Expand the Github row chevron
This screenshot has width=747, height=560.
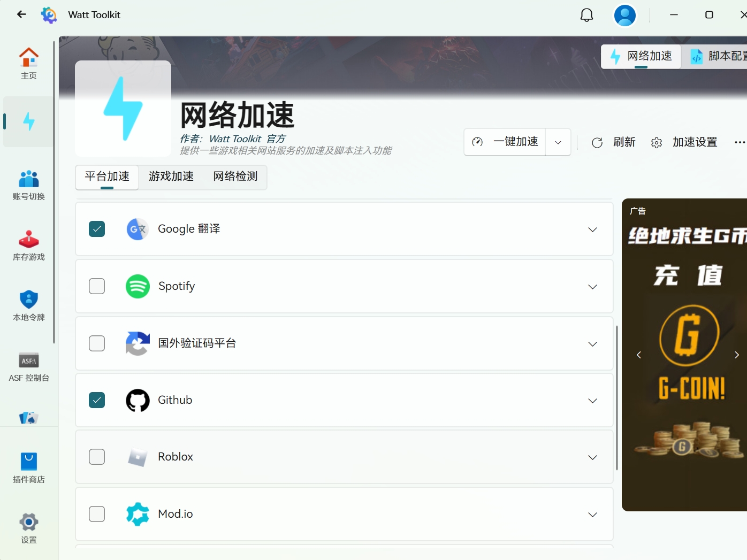tap(592, 401)
